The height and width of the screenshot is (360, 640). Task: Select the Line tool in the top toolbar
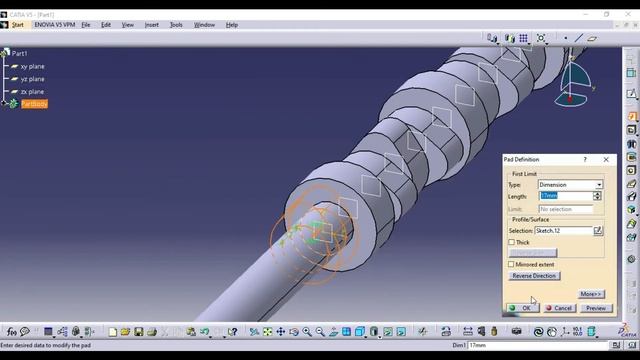coord(578,38)
